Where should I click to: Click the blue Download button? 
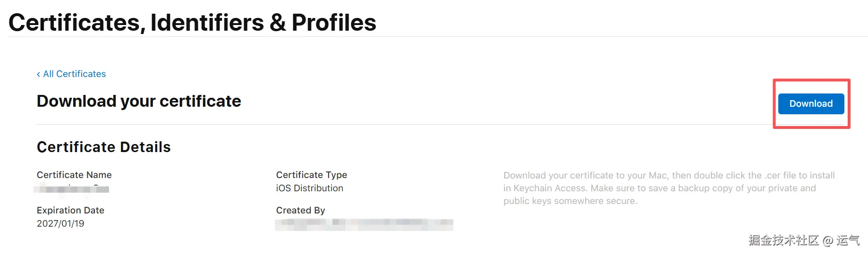pos(811,104)
